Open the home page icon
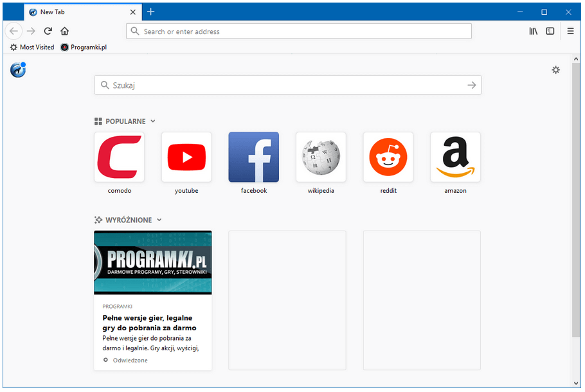Viewport: 585px width, 392px height. coord(64,31)
